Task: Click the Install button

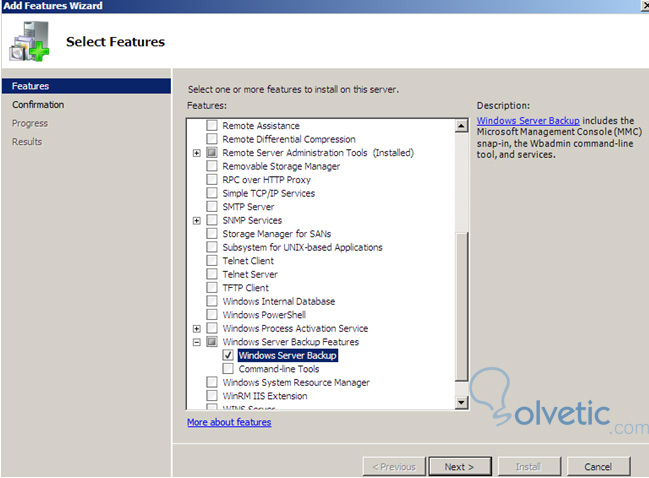Action: pyautogui.click(x=529, y=467)
